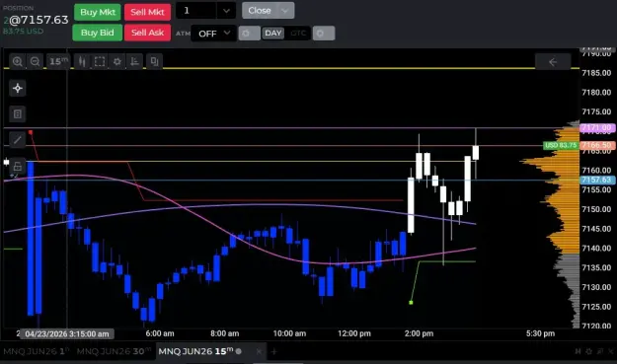Click the 5:30 pm time axis label
Image resolution: width=617 pixels, height=364 pixels.
point(541,333)
